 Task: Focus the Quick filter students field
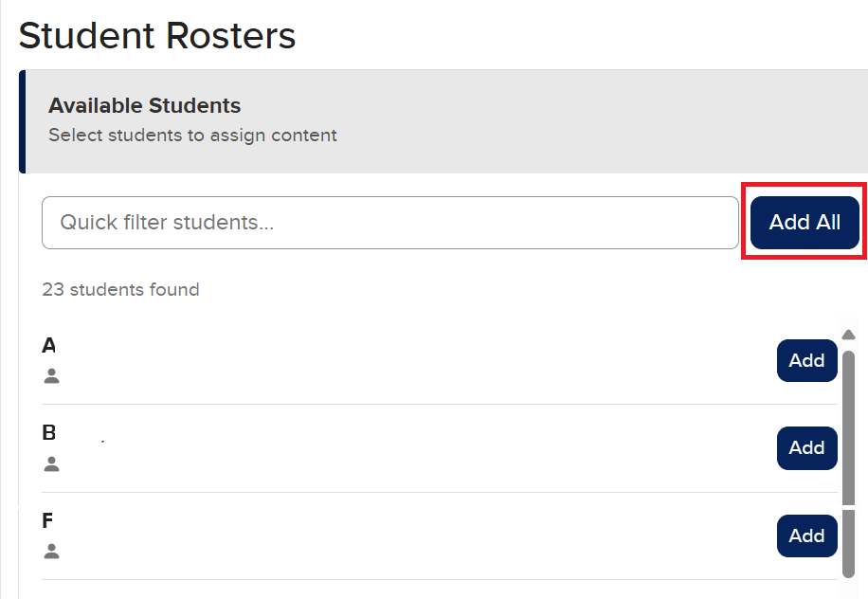pyautogui.click(x=389, y=223)
